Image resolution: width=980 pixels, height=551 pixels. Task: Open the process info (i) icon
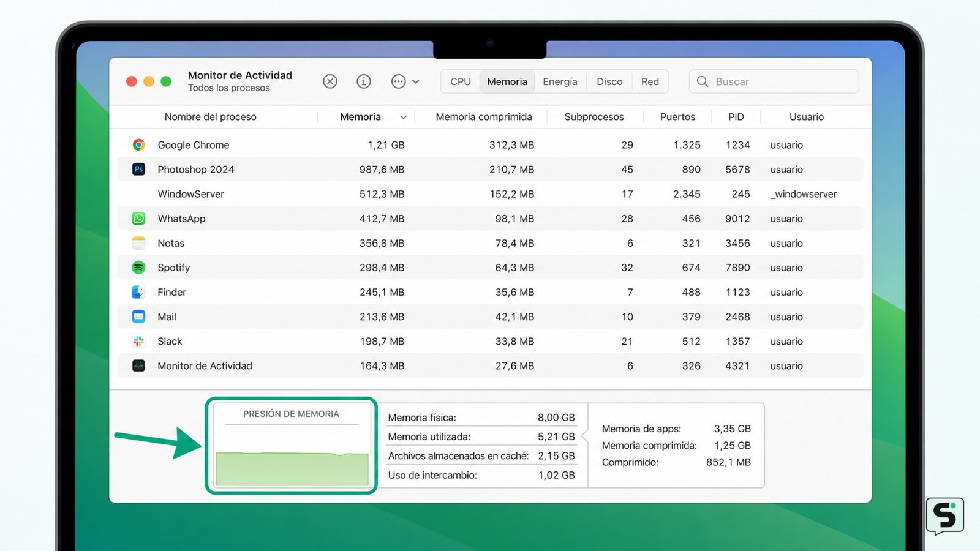[x=364, y=81]
